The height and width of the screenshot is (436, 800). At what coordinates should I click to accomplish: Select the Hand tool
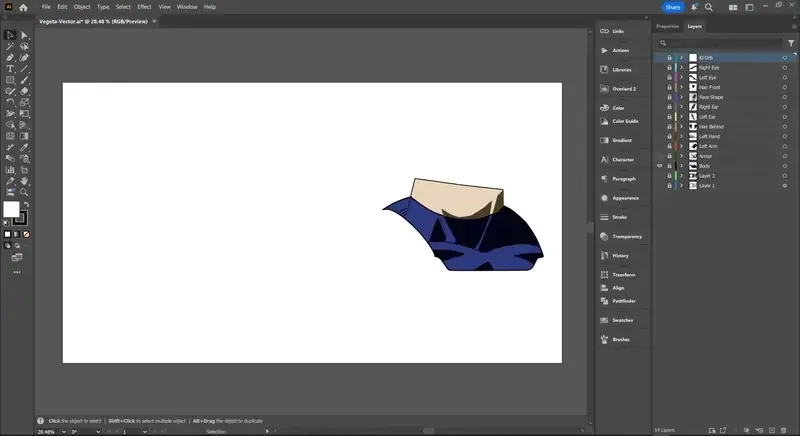point(24,181)
